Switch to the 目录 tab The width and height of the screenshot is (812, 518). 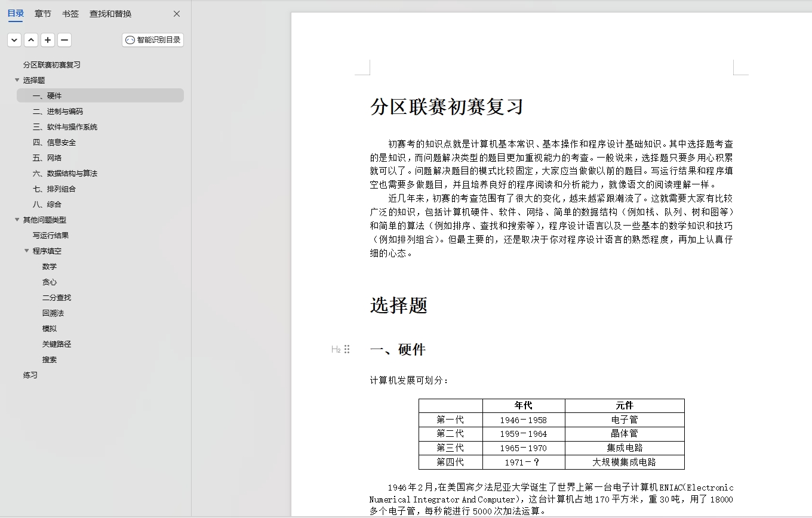(x=16, y=14)
